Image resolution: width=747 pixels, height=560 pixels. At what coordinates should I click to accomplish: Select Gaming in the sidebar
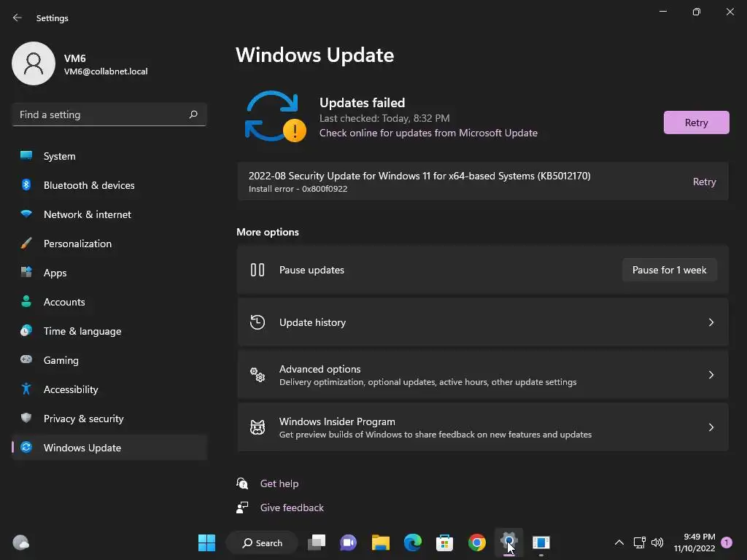pyautogui.click(x=109, y=360)
